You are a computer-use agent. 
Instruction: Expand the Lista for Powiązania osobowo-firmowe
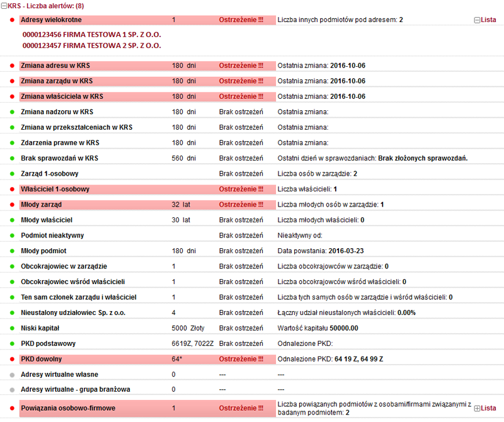477,408
